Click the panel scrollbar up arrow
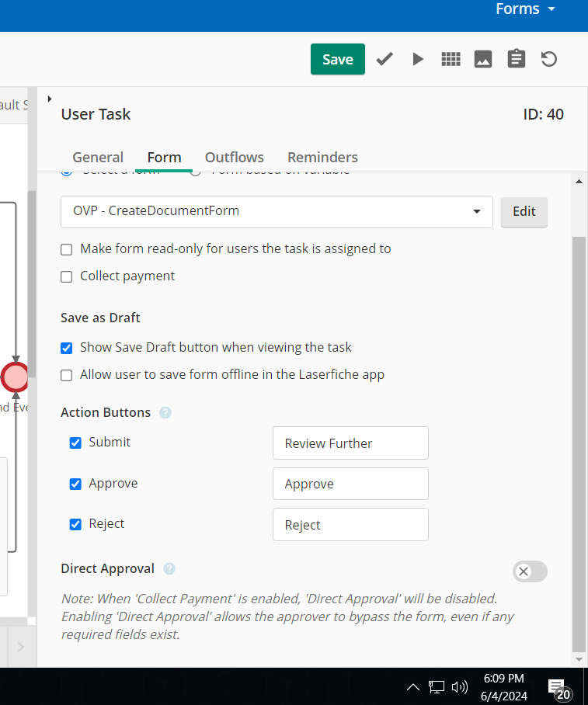Screen dimensions: 588x705 point(579,182)
